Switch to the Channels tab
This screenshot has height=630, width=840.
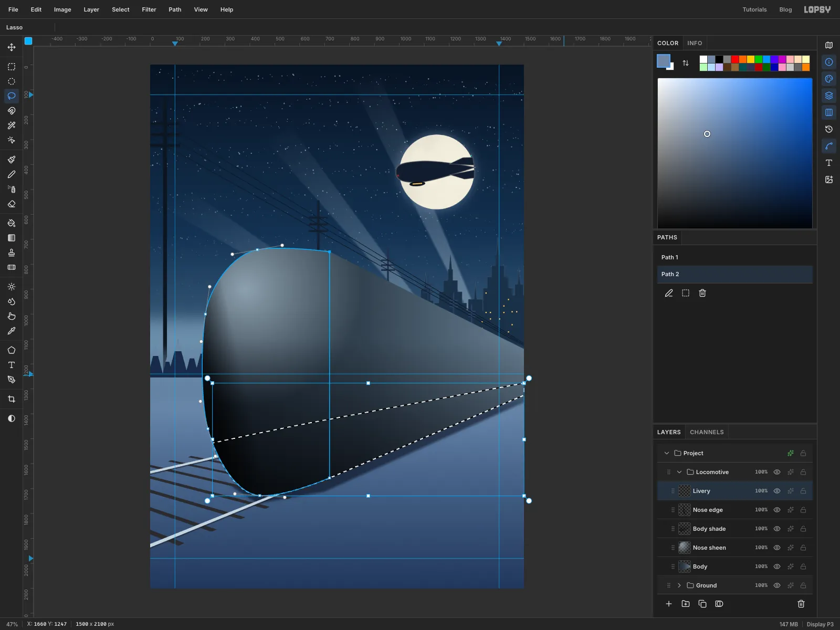click(707, 432)
